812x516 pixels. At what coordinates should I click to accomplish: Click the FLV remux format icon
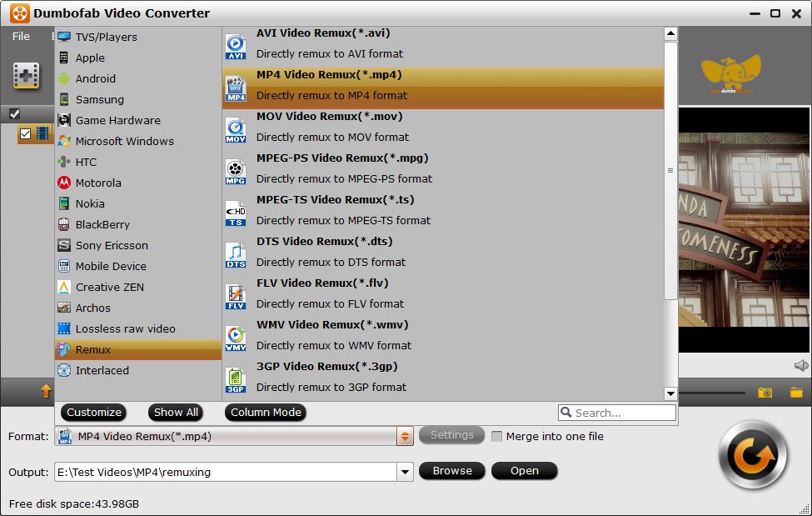236,297
